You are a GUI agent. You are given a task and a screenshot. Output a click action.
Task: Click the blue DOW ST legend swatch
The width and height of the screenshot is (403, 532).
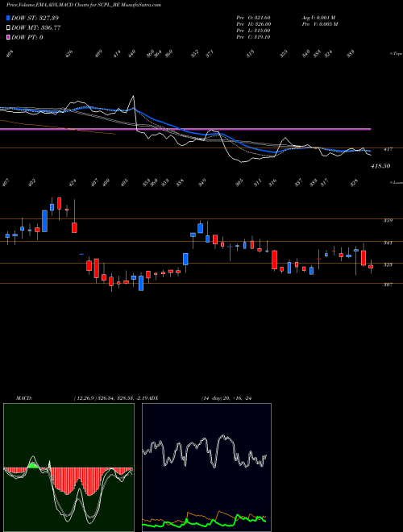pyautogui.click(x=8, y=18)
